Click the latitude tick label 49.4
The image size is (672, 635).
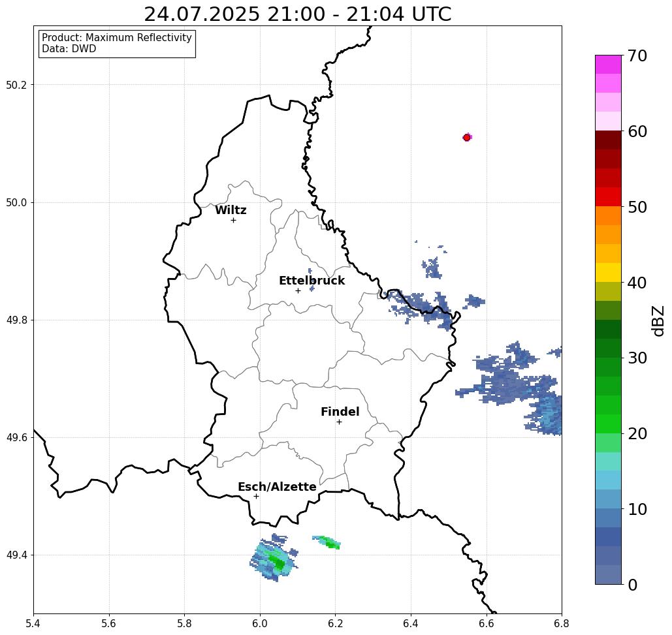click(x=16, y=555)
